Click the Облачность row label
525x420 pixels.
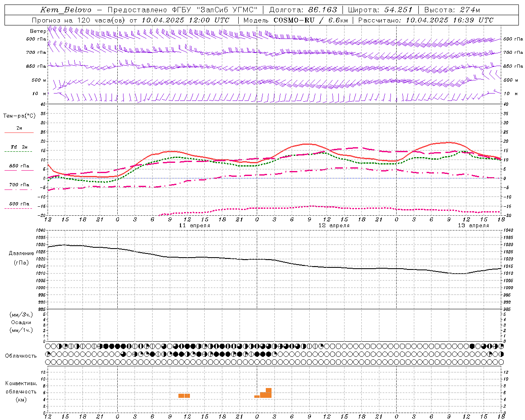tap(21, 356)
